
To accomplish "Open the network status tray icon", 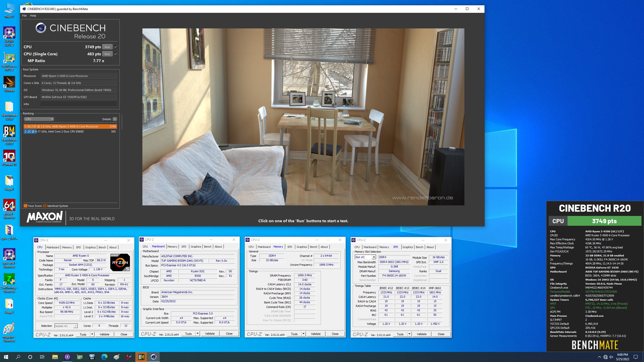I will pos(606,357).
